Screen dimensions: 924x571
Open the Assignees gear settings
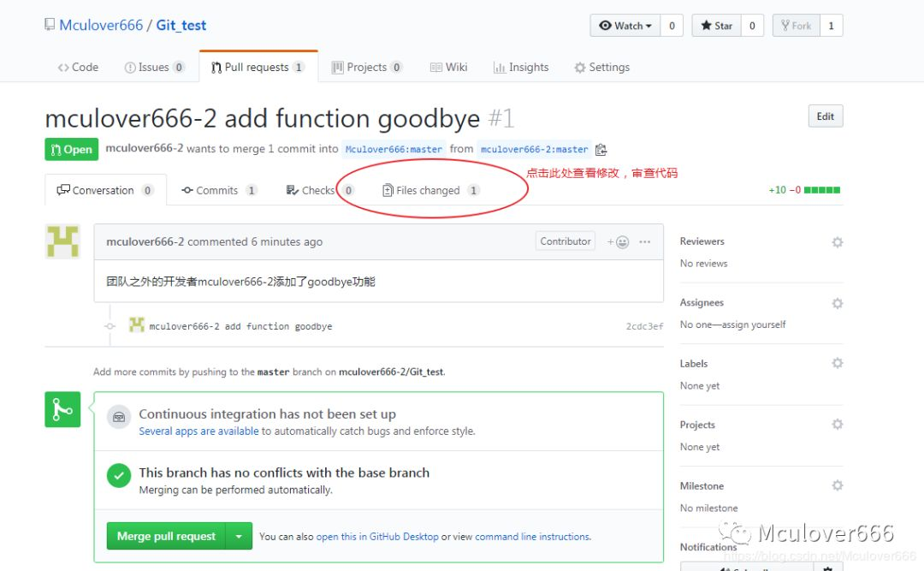837,303
